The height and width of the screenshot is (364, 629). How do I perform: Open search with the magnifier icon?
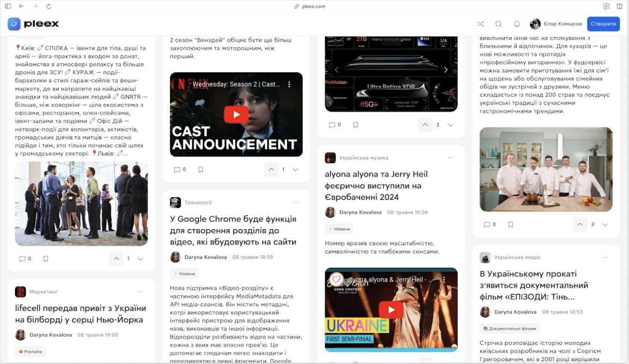coord(498,24)
